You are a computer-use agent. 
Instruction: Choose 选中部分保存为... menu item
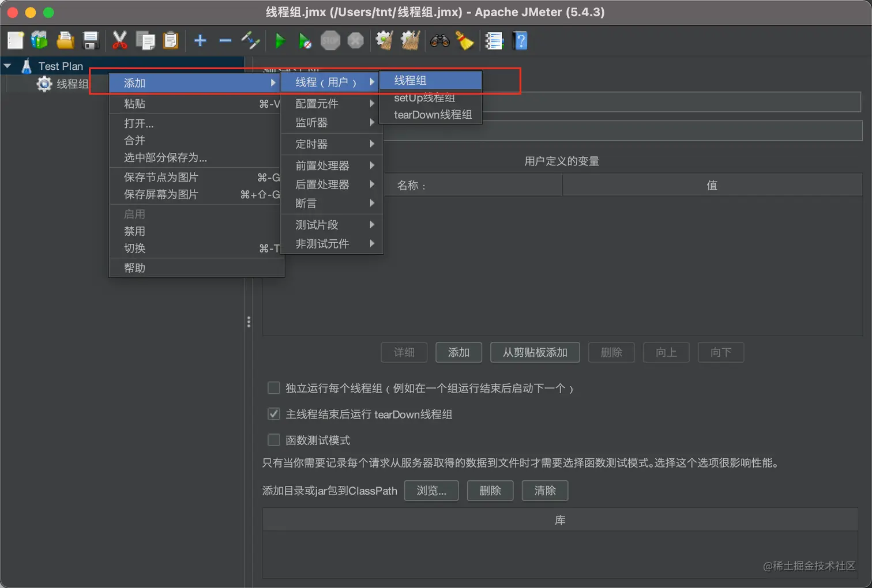click(x=194, y=157)
